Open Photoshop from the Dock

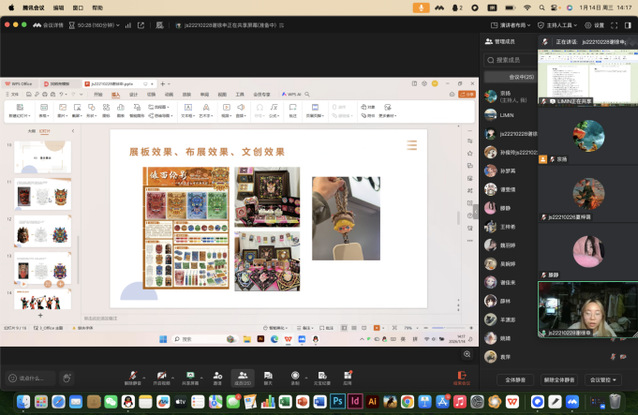pyautogui.click(x=337, y=401)
